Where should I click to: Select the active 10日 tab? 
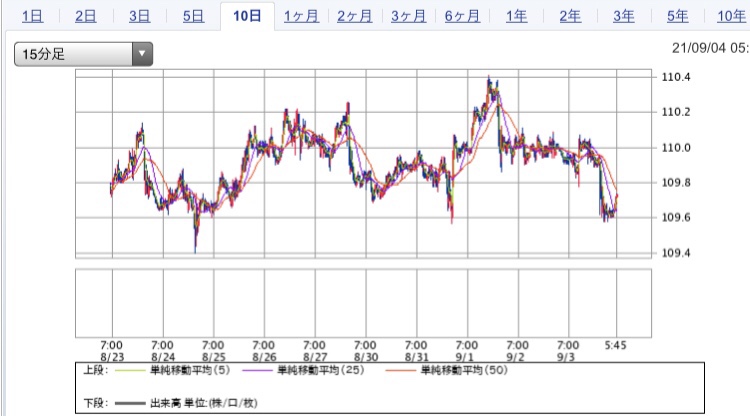click(x=247, y=16)
